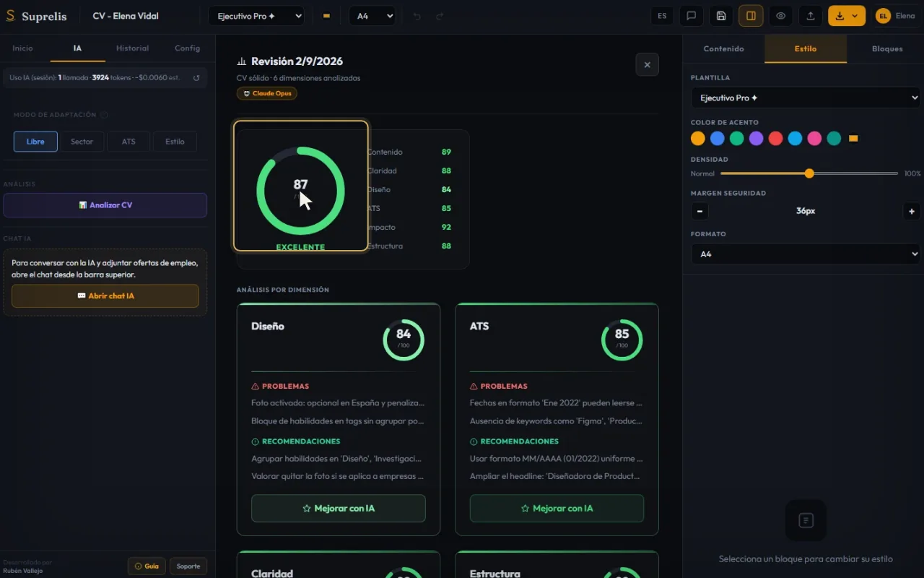Click Abrir chat IA button

[105, 296]
